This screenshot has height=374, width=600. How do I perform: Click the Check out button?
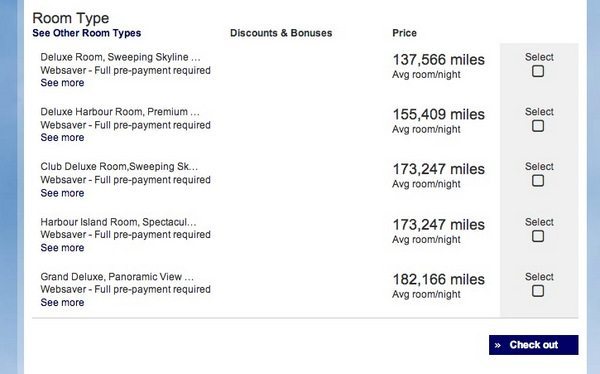pos(533,345)
